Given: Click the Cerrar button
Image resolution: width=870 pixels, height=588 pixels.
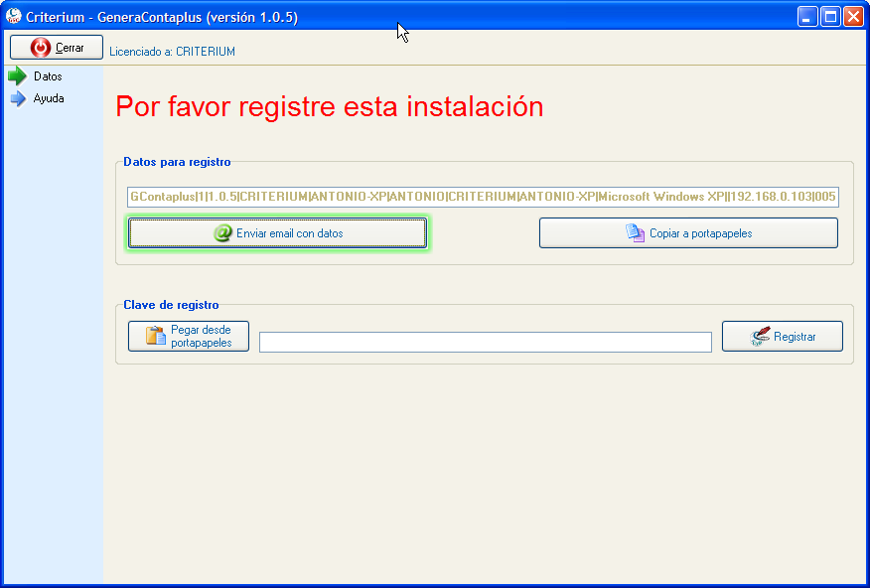Looking at the screenshot, I should click(57, 48).
